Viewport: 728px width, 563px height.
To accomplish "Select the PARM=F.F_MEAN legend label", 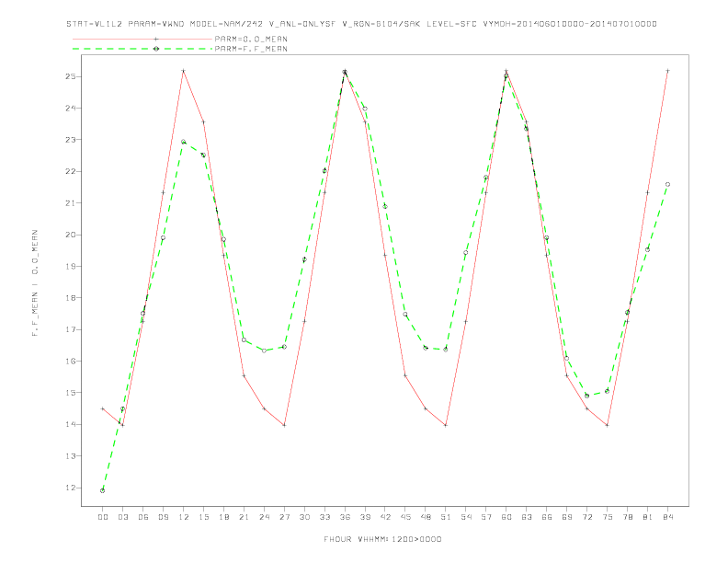I will point(251,49).
